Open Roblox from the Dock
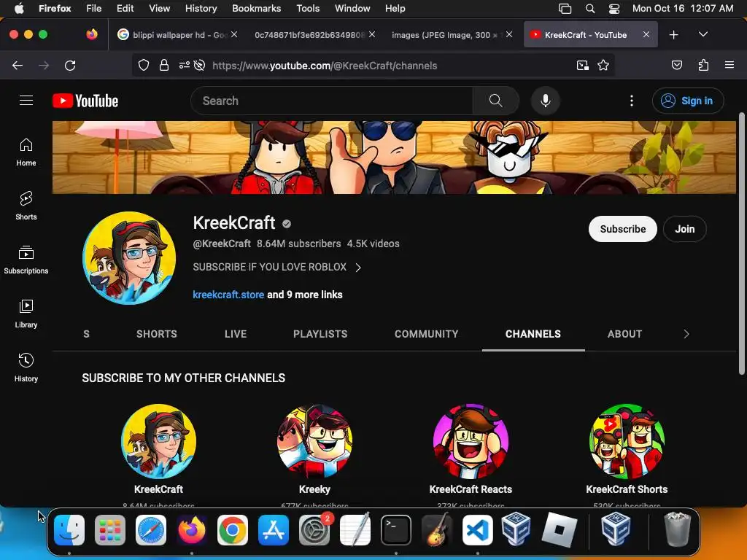 (x=560, y=530)
